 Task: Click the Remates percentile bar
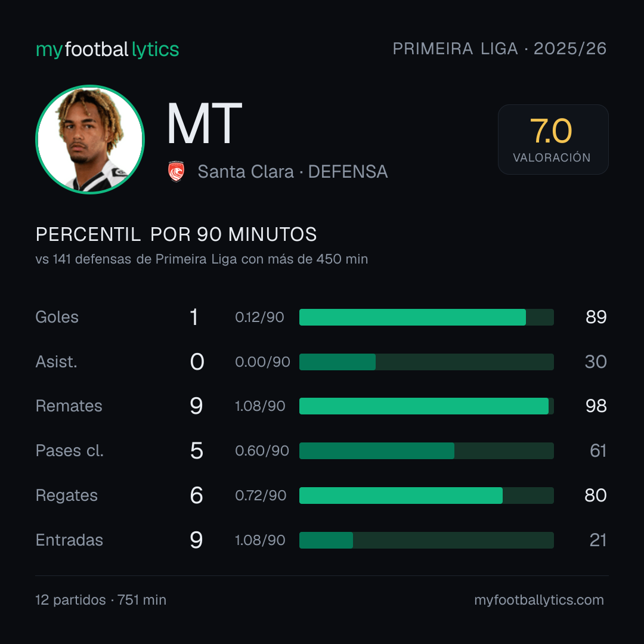point(426,406)
